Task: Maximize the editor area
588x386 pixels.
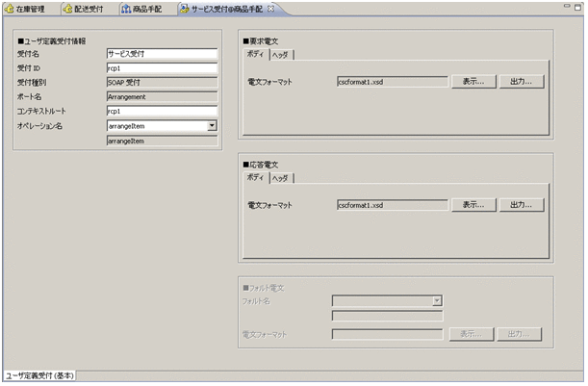Action: click(x=577, y=7)
